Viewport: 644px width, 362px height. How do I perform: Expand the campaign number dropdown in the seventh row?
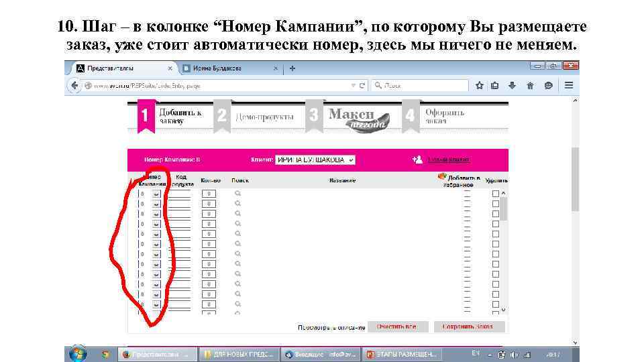(156, 254)
